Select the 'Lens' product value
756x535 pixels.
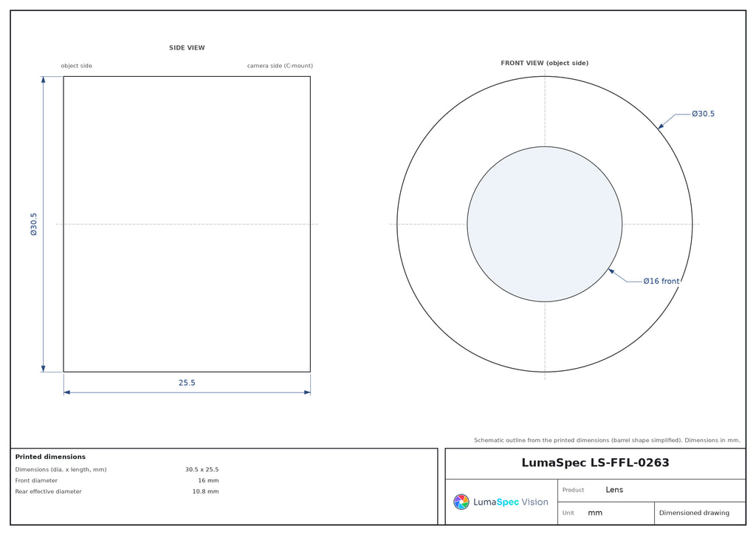click(x=614, y=490)
